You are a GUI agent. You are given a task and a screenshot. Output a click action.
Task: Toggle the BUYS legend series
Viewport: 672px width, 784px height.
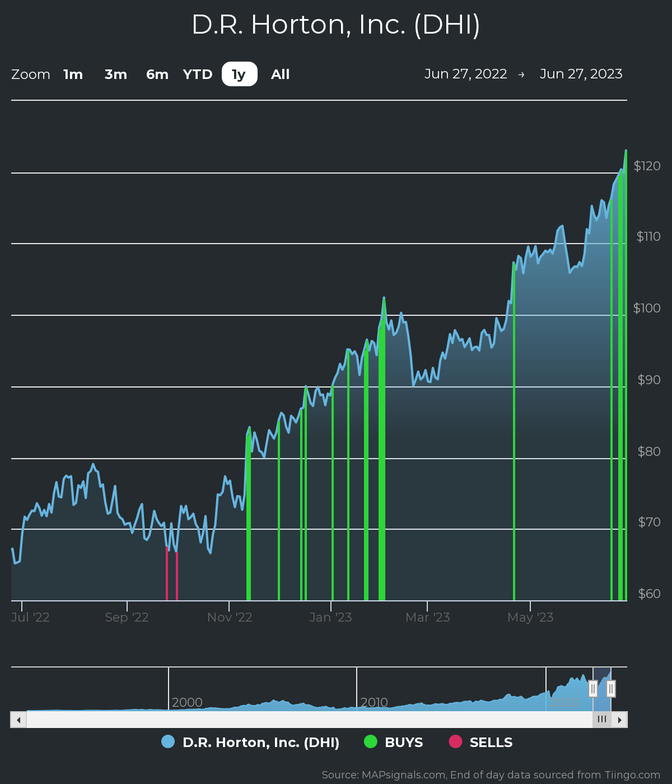[x=394, y=743]
